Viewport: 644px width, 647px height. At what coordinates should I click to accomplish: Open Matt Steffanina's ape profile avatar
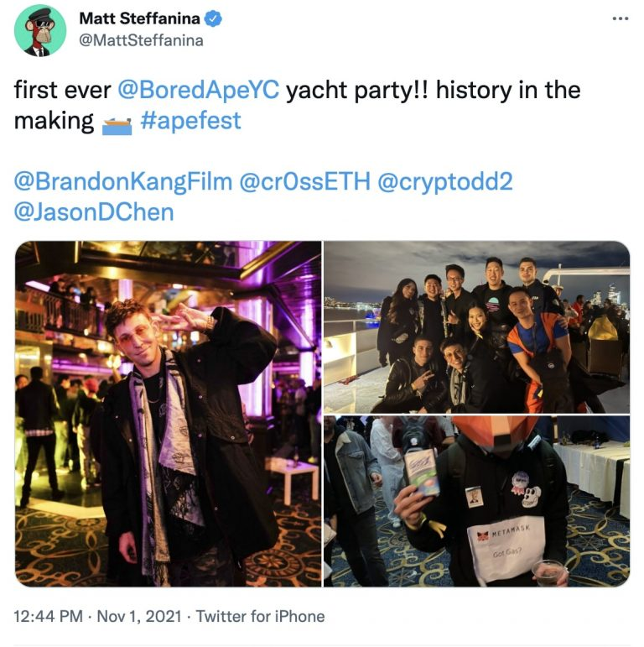click(x=40, y=30)
